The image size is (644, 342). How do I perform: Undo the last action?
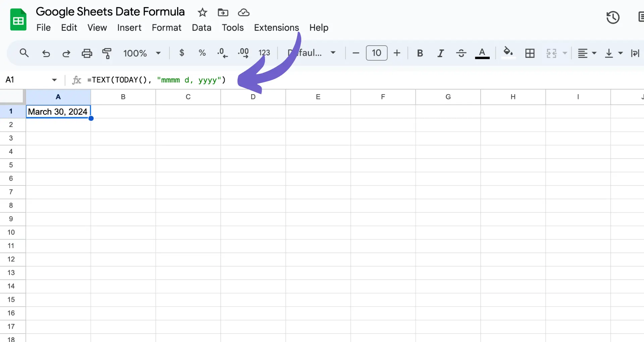click(x=46, y=53)
